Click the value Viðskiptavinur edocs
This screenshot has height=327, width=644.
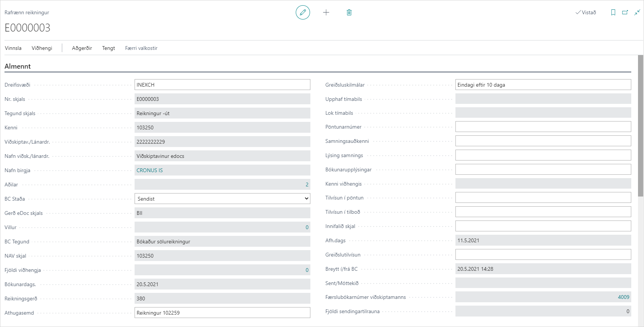(222, 156)
